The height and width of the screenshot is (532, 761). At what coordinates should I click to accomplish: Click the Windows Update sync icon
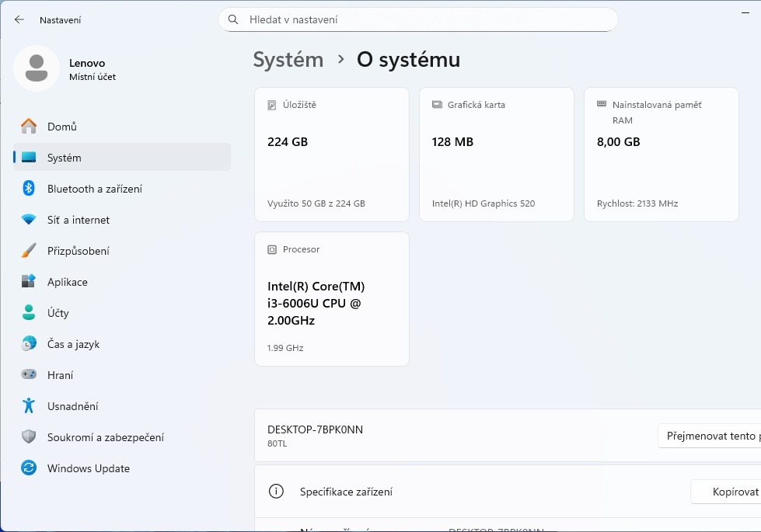[x=29, y=468]
